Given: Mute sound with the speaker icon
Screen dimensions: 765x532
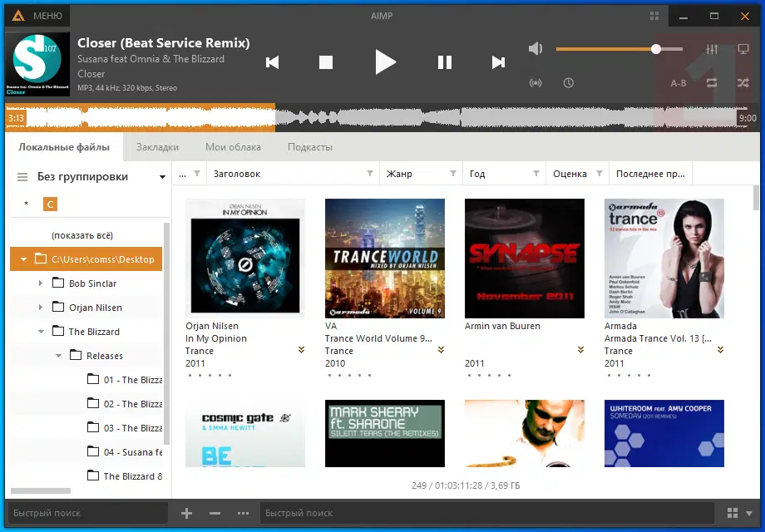Looking at the screenshot, I should click(535, 49).
